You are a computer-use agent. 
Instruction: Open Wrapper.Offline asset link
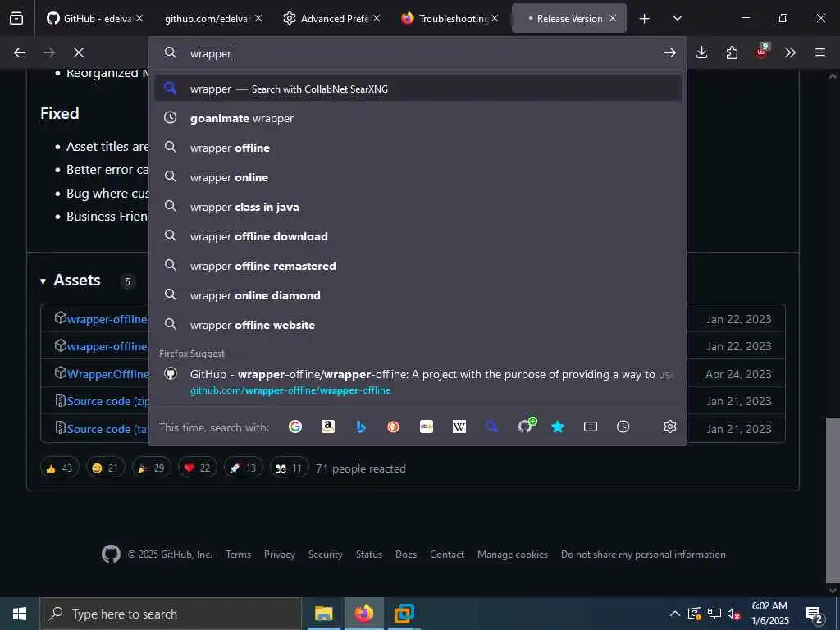point(107,374)
